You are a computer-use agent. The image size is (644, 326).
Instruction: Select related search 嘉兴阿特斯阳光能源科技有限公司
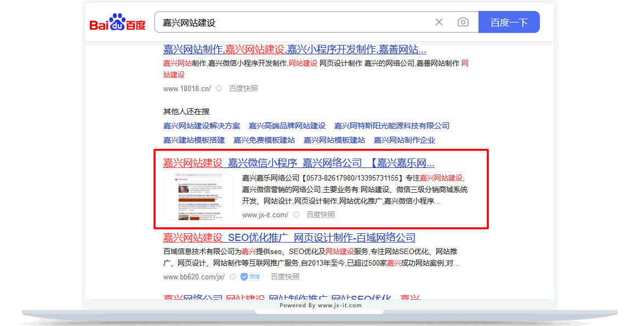pyautogui.click(x=392, y=126)
